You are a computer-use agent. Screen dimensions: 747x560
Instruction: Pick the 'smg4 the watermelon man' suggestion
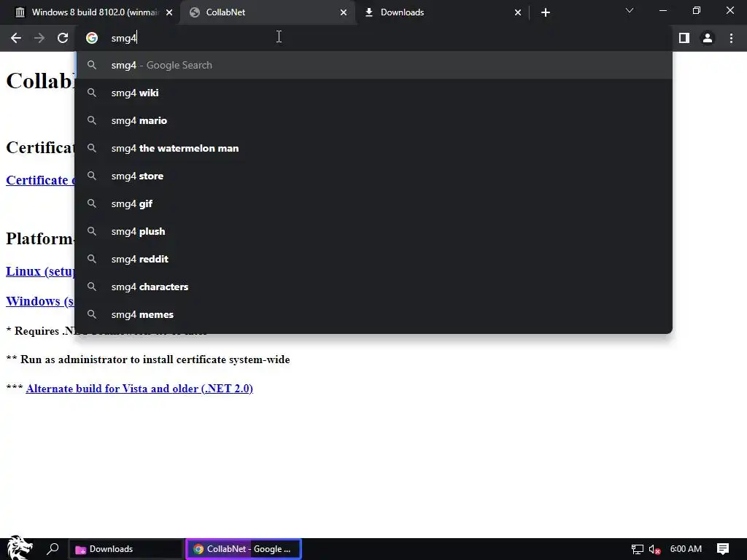click(x=374, y=148)
